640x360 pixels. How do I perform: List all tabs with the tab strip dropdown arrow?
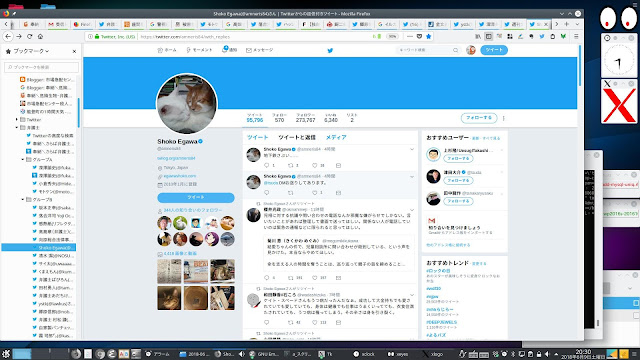click(577, 24)
